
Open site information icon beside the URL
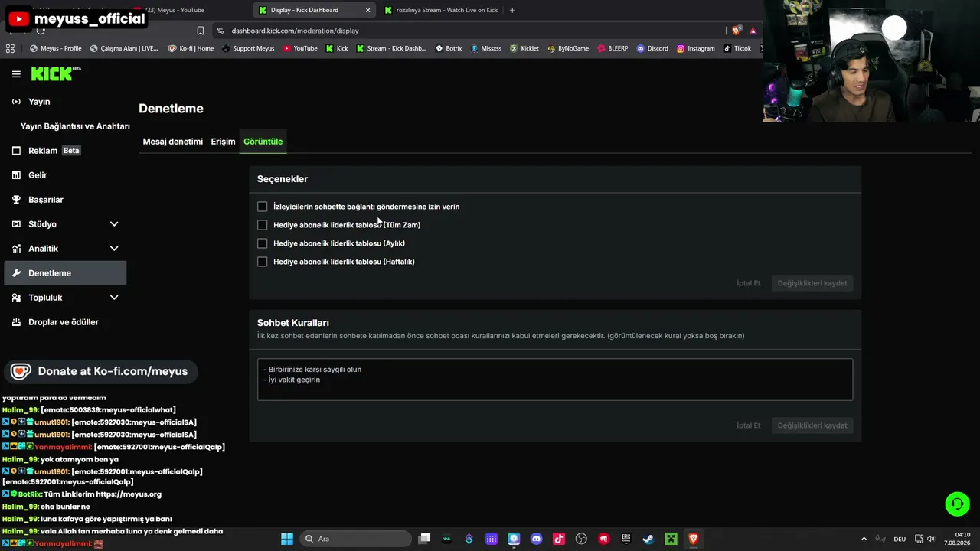point(220,31)
